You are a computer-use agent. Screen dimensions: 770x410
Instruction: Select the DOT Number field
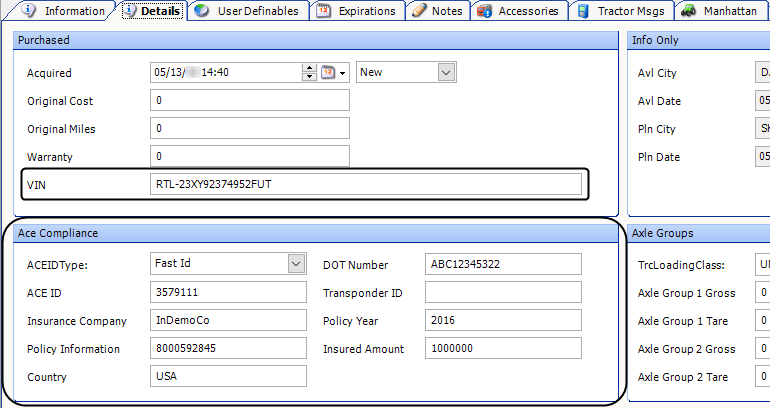[x=502, y=264]
